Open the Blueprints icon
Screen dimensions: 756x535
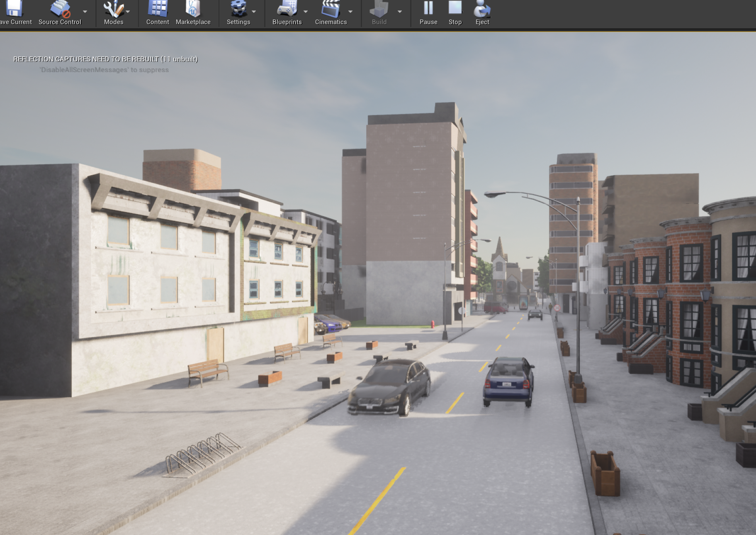click(287, 8)
